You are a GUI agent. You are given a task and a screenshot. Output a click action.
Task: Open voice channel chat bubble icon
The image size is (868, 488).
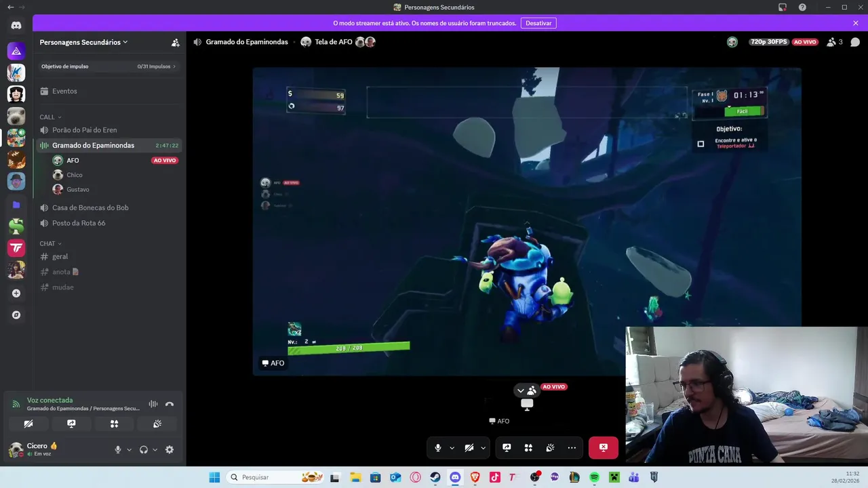(855, 42)
